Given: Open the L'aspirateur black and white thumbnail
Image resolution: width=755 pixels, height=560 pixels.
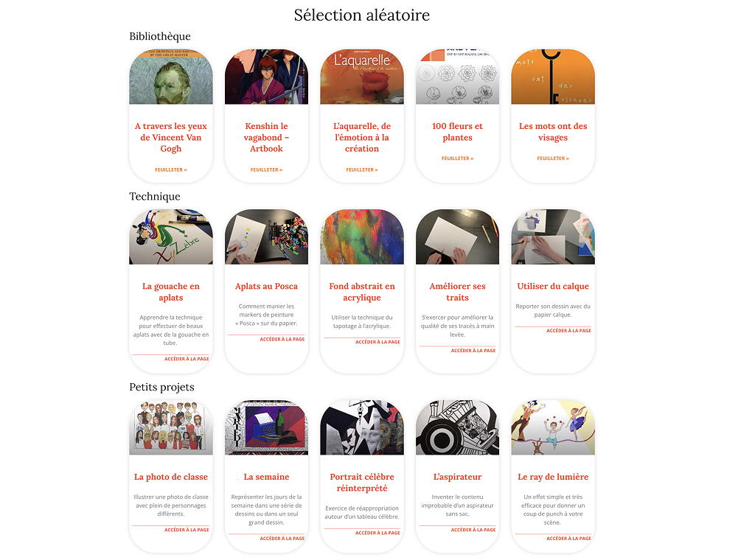Looking at the screenshot, I should tap(457, 427).
